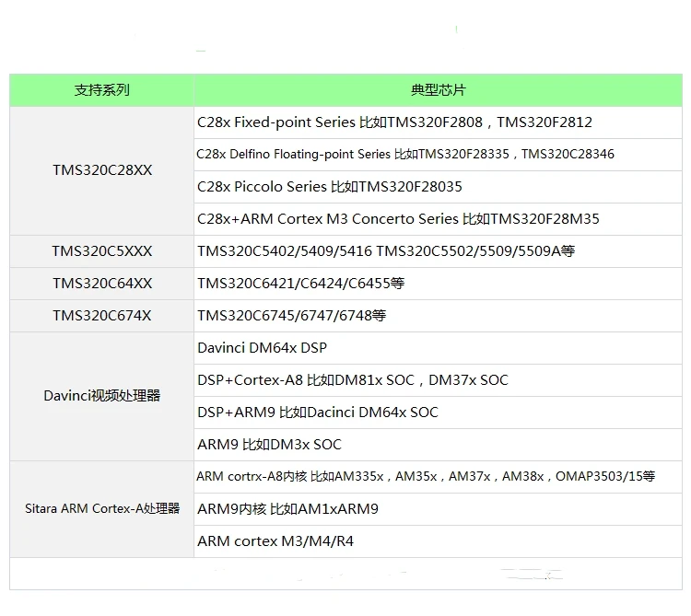Select the TMS320C64XX series cell
This screenshot has height=616, width=691.
click(x=101, y=284)
